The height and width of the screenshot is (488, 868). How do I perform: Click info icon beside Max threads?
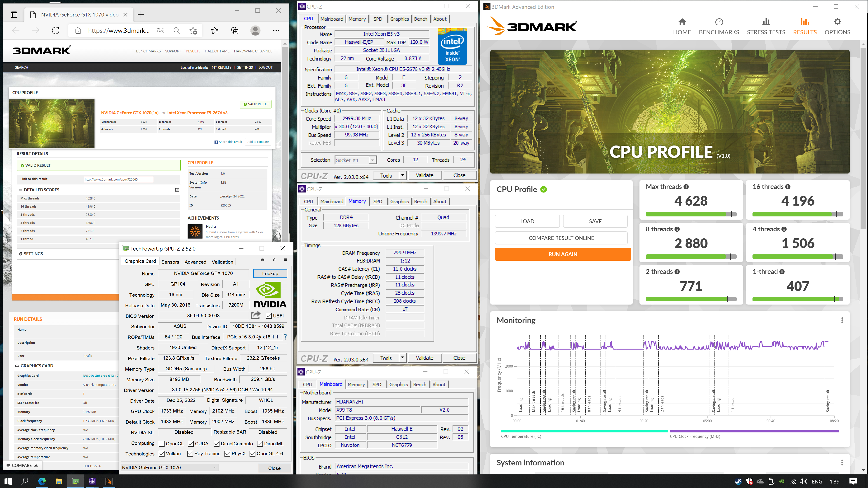pos(686,187)
